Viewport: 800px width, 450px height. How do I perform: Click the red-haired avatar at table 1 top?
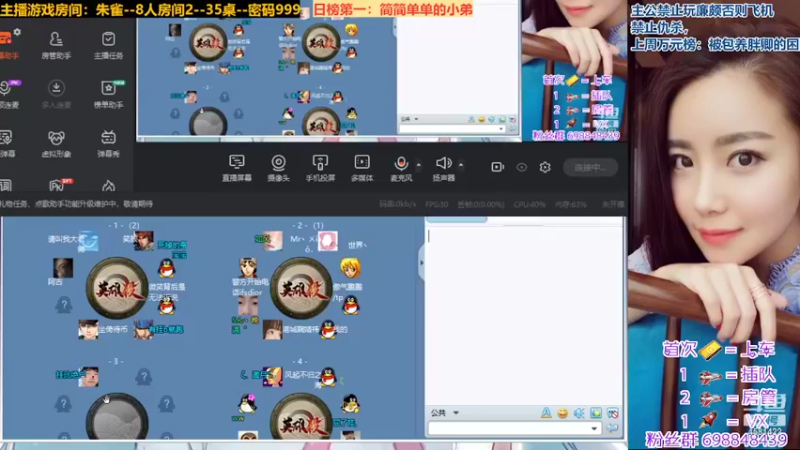point(143,241)
